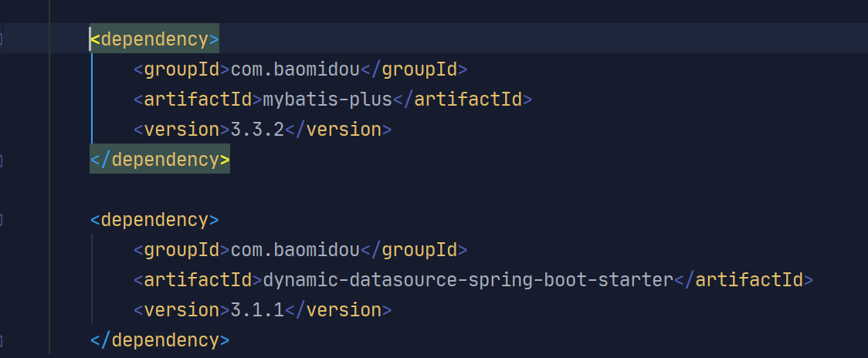Click the first opening dependency tag

coord(154,39)
